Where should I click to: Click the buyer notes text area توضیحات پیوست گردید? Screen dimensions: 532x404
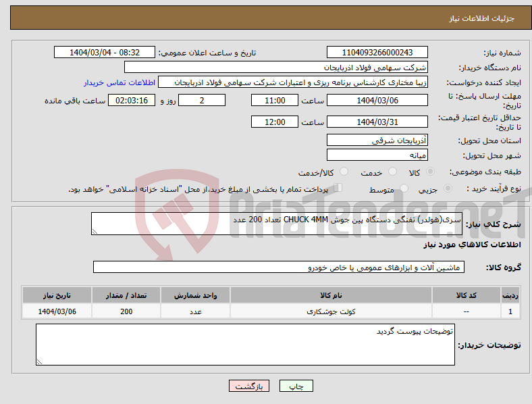point(245,345)
